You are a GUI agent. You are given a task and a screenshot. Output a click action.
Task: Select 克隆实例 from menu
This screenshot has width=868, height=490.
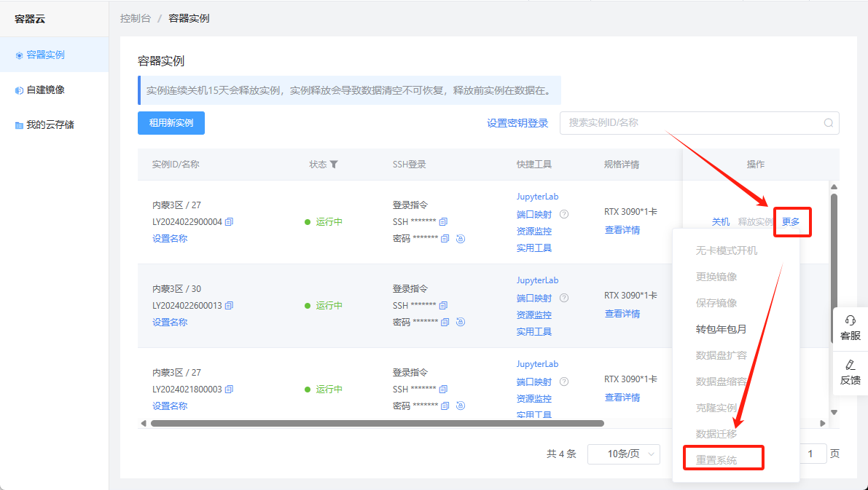[x=716, y=408]
